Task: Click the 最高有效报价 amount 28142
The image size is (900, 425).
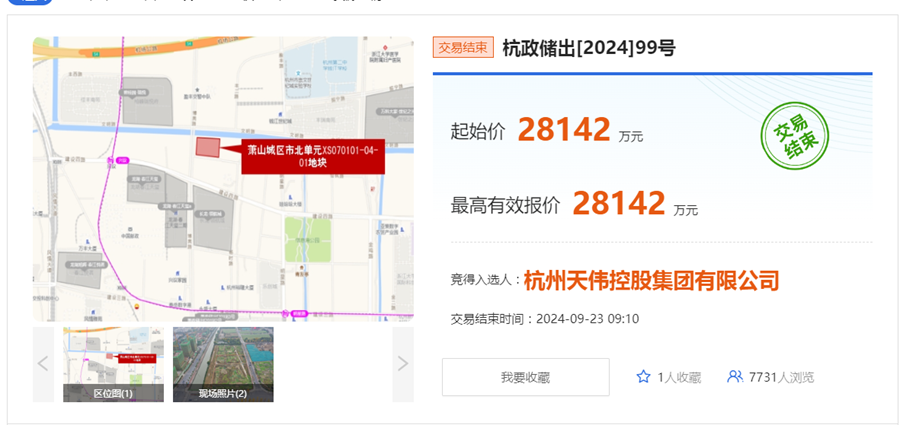Action: click(x=619, y=204)
